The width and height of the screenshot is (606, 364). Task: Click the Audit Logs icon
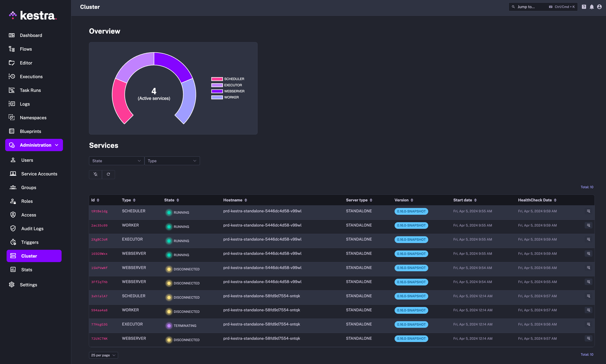point(13,228)
